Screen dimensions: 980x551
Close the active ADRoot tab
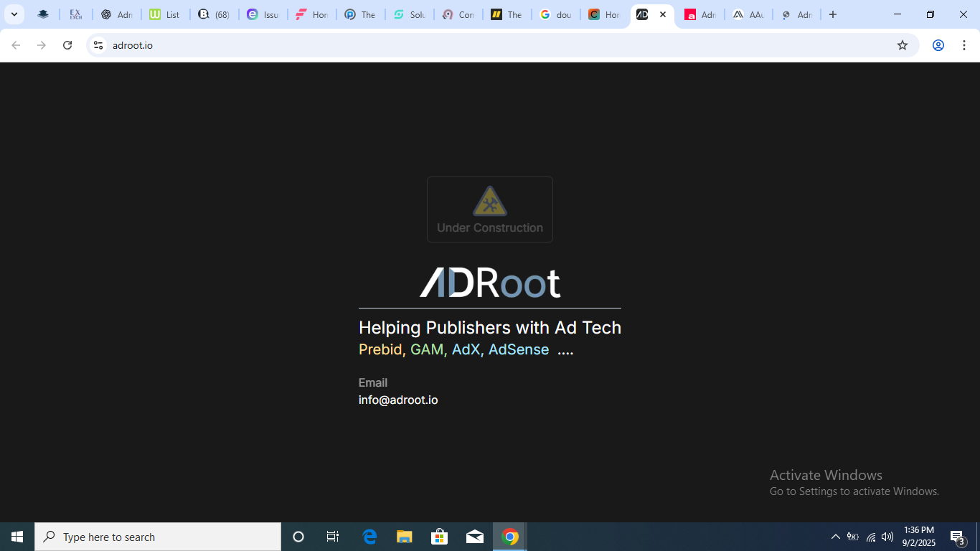point(663,14)
